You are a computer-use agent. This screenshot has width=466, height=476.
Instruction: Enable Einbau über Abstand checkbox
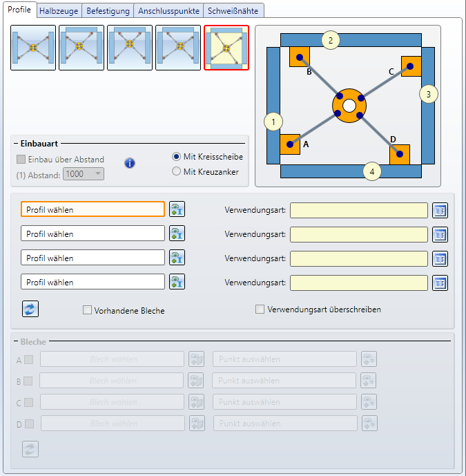(21, 159)
